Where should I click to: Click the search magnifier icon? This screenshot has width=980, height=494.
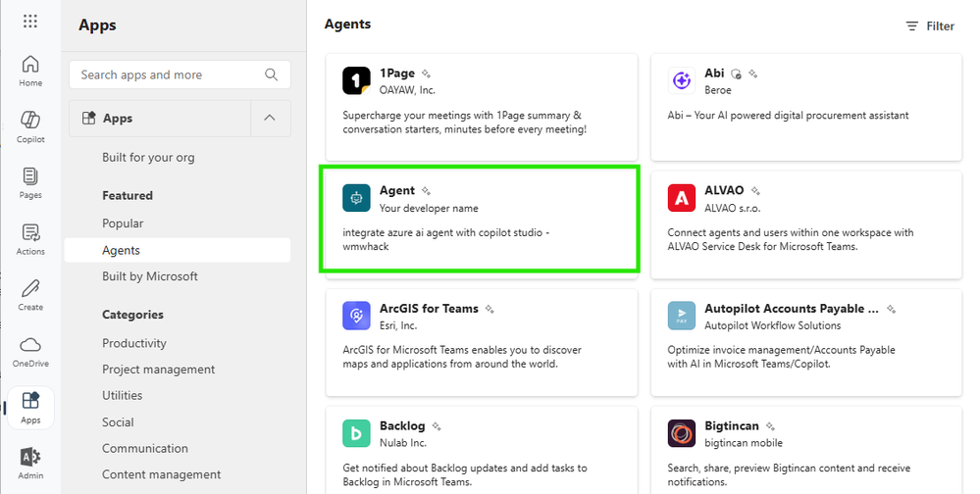coord(272,74)
